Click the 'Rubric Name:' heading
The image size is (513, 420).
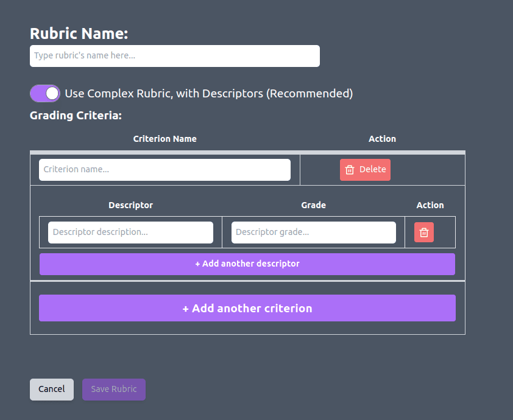(x=79, y=33)
